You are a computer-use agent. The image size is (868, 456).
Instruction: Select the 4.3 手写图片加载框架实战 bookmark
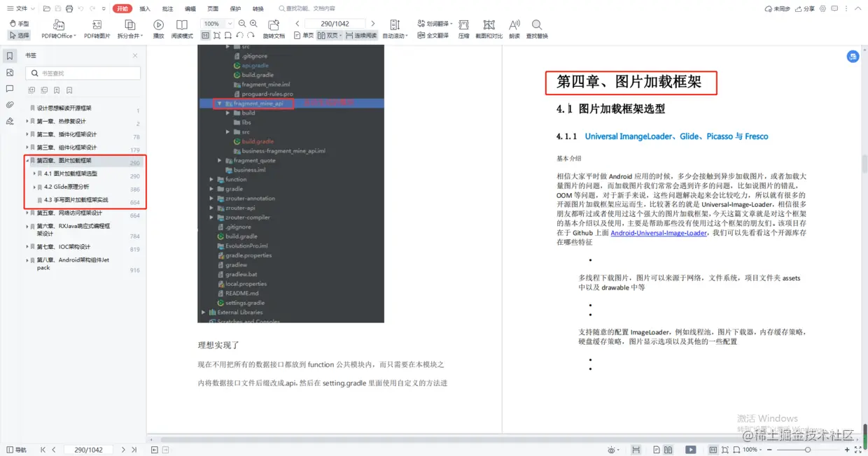pos(76,200)
